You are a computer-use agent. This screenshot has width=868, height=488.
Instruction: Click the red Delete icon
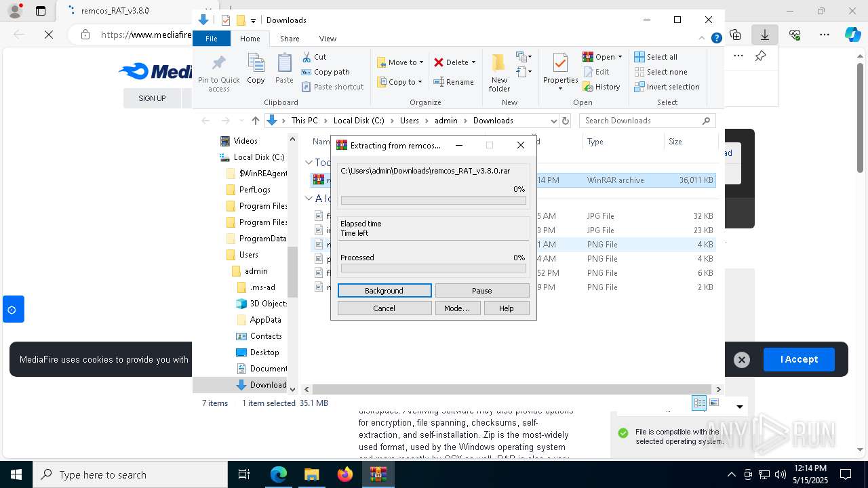pos(439,62)
